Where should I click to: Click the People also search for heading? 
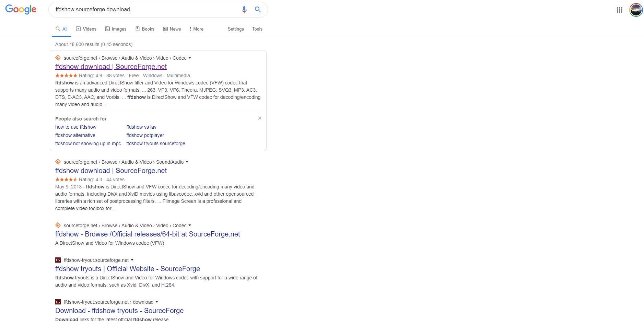pyautogui.click(x=81, y=119)
